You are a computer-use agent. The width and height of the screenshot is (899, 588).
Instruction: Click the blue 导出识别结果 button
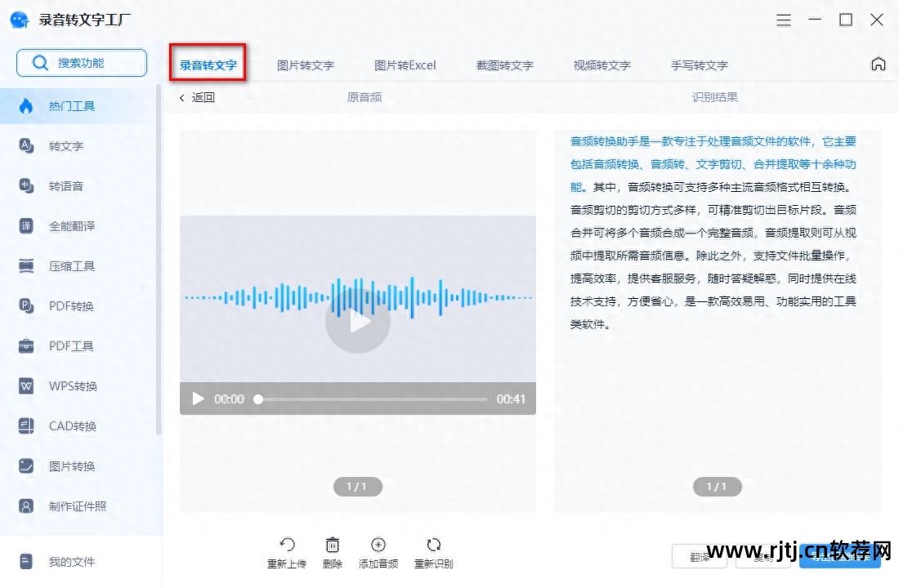pos(840,556)
